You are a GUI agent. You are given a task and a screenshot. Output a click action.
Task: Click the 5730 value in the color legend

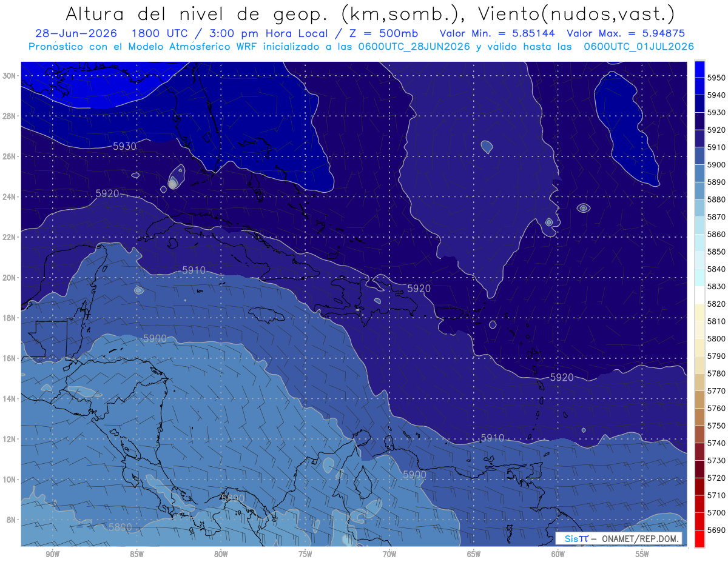click(x=716, y=460)
